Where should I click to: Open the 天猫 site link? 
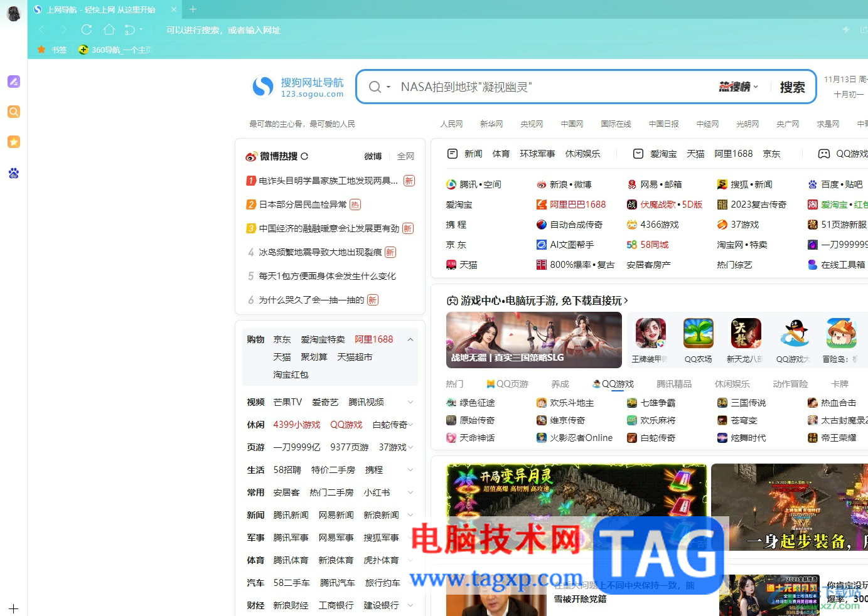[462, 265]
